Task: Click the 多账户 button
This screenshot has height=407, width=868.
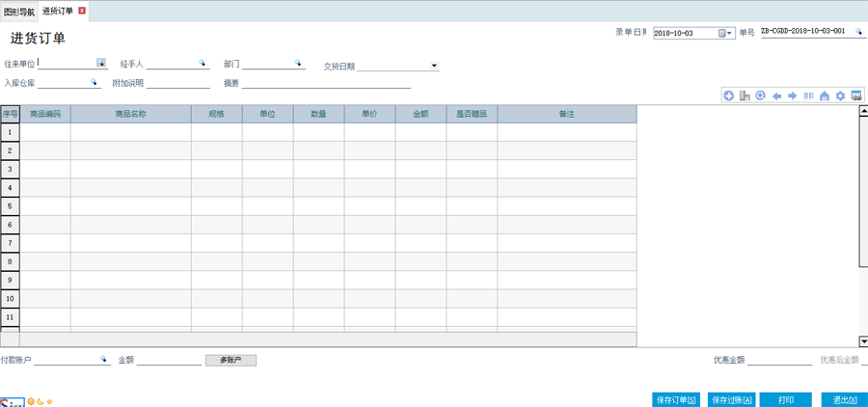Action: [231, 361]
